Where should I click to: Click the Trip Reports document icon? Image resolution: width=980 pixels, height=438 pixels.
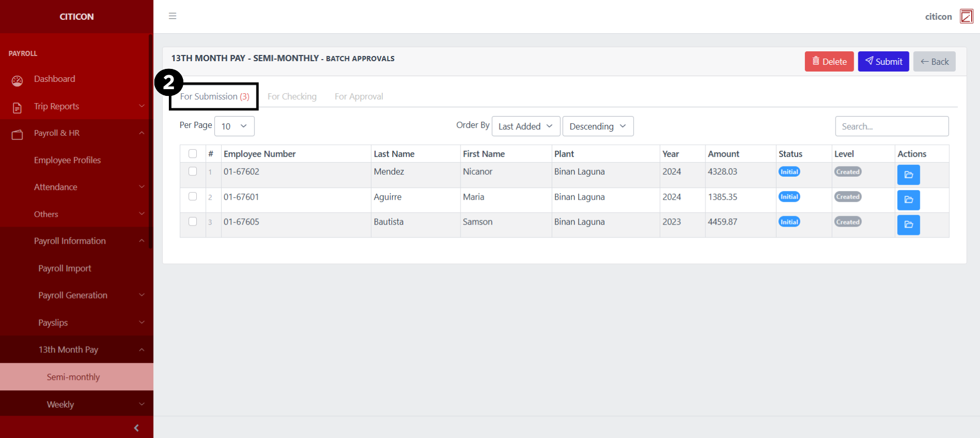(x=17, y=107)
